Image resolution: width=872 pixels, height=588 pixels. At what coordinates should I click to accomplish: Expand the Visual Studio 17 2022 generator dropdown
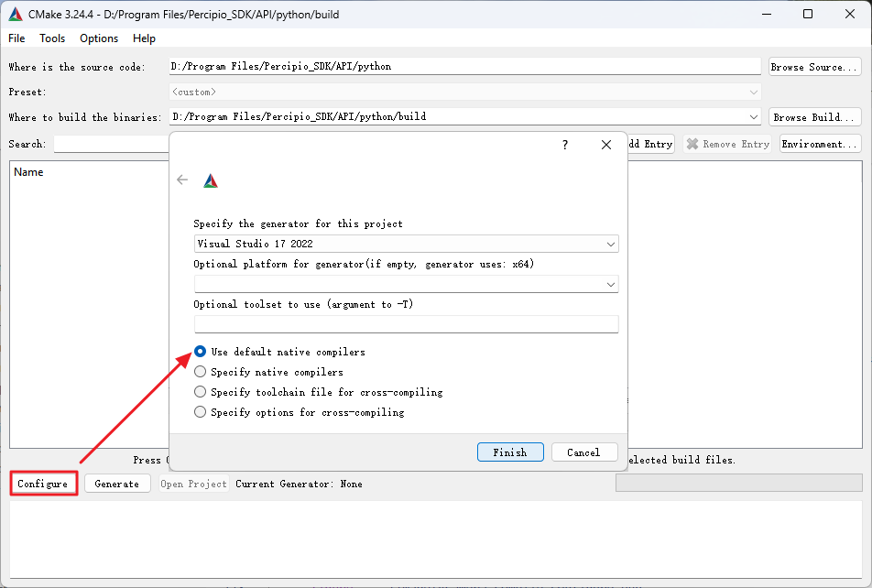click(x=610, y=245)
